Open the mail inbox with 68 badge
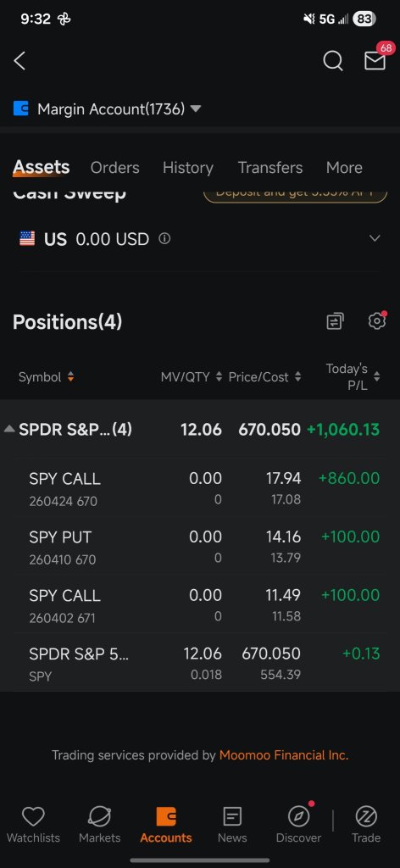This screenshot has height=868, width=400. (x=375, y=61)
